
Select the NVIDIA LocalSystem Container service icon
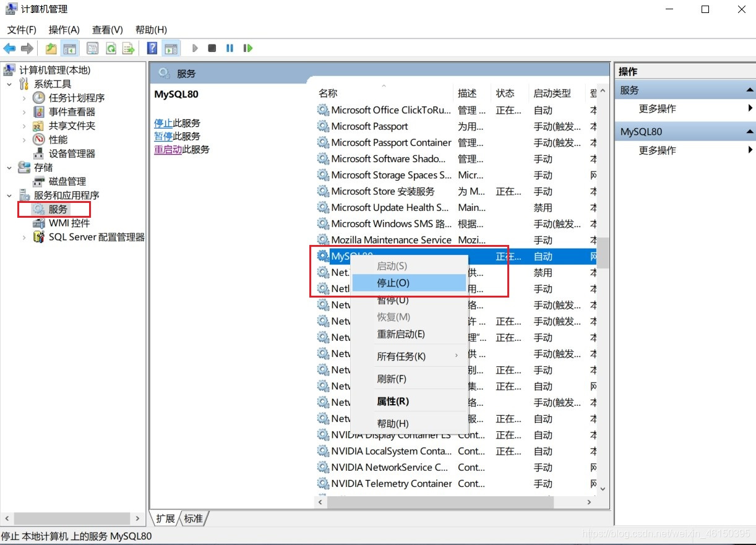click(323, 451)
